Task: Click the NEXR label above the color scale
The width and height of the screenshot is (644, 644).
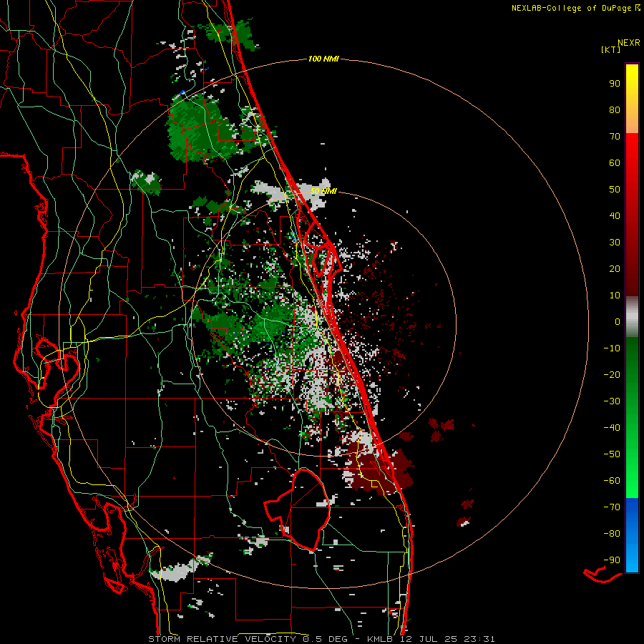Action: click(629, 43)
